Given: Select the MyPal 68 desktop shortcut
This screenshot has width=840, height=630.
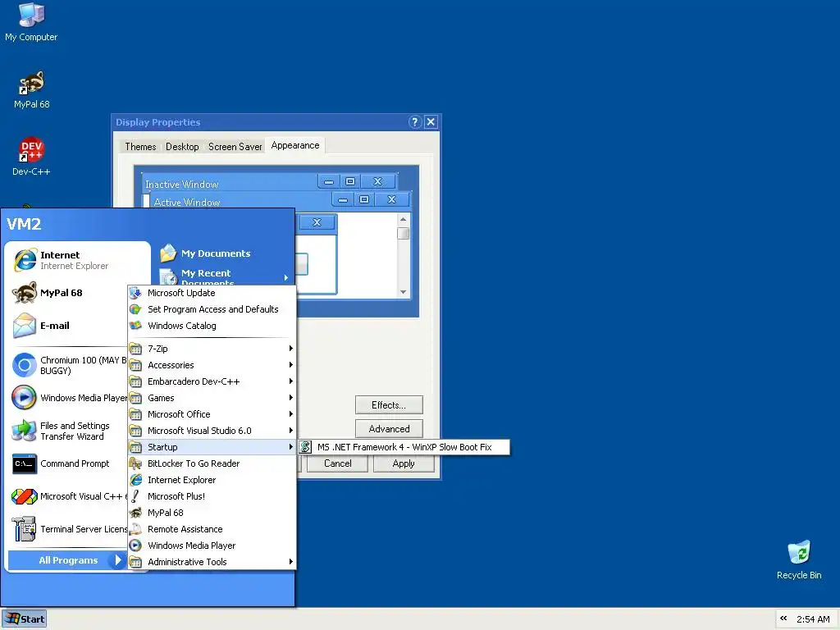Looking at the screenshot, I should [31, 90].
